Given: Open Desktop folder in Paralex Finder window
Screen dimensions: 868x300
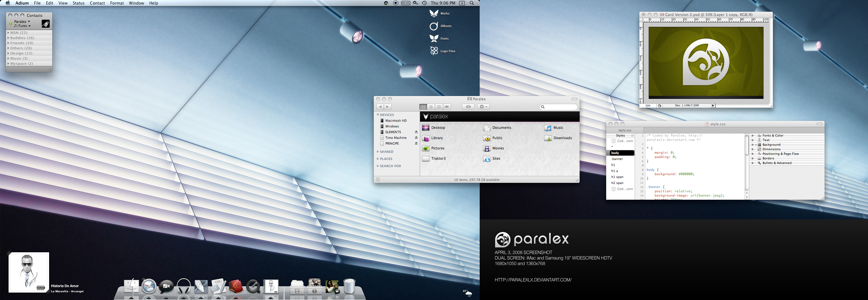Looking at the screenshot, I should tap(433, 128).
